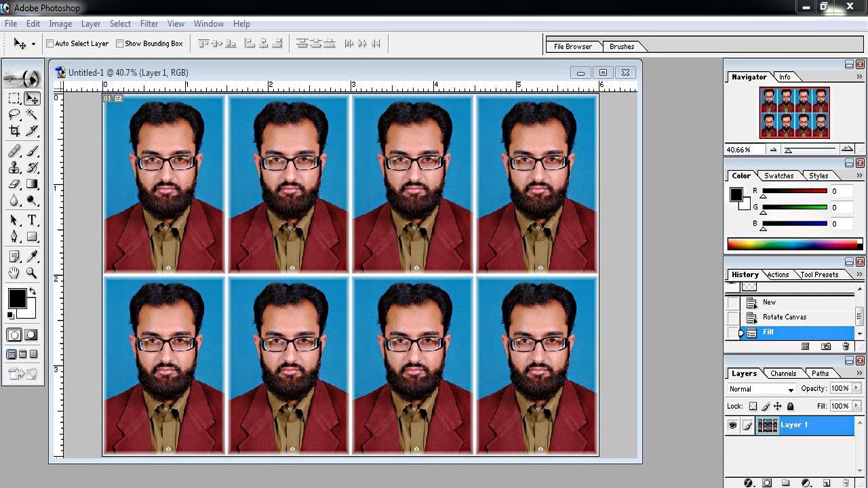Create new snapshot in History panel
868x488 pixels.
(x=826, y=346)
